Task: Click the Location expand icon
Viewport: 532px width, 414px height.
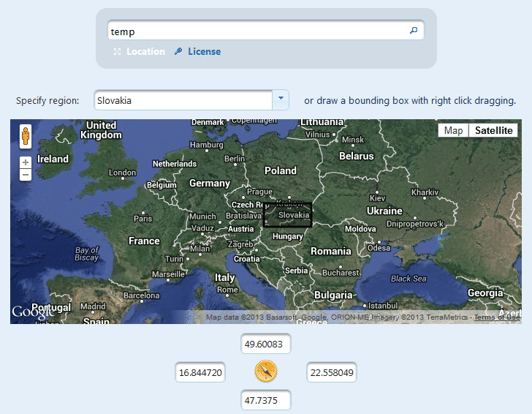Action: tap(117, 52)
